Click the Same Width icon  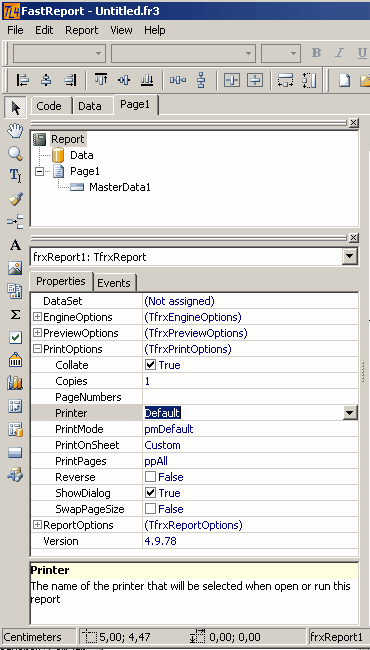(x=286, y=80)
